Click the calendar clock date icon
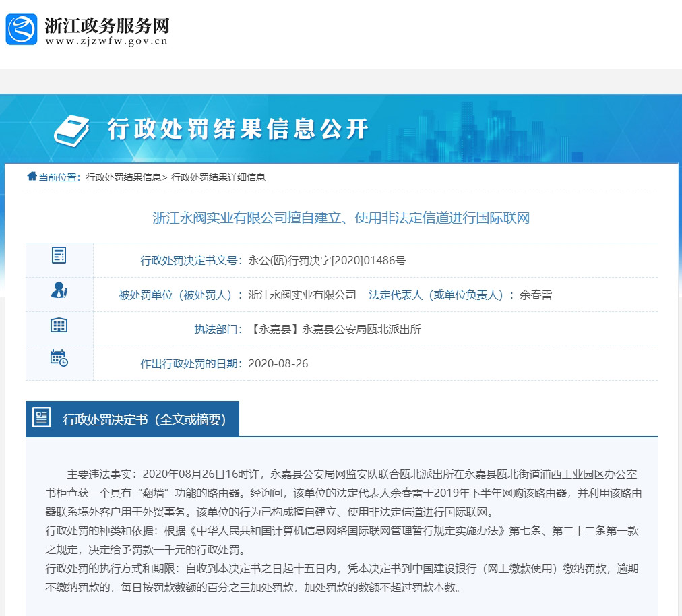 pos(59,359)
